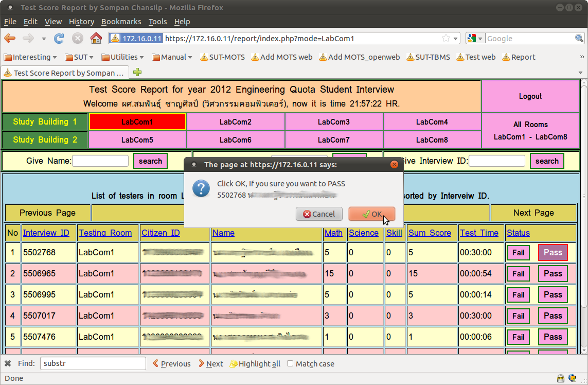The width and height of the screenshot is (588, 385).
Task: Open the Report bookmark
Action: pyautogui.click(x=519, y=57)
